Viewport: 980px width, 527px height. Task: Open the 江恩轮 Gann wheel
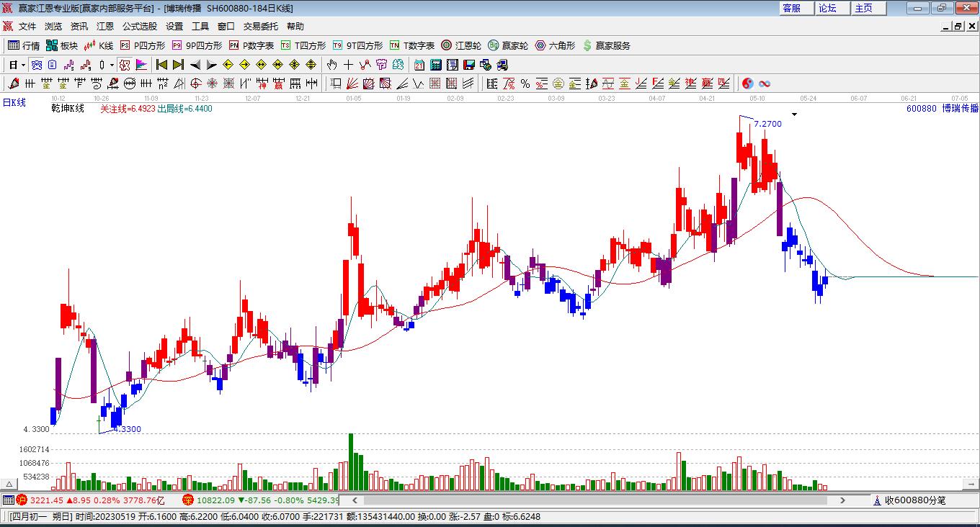click(x=461, y=45)
